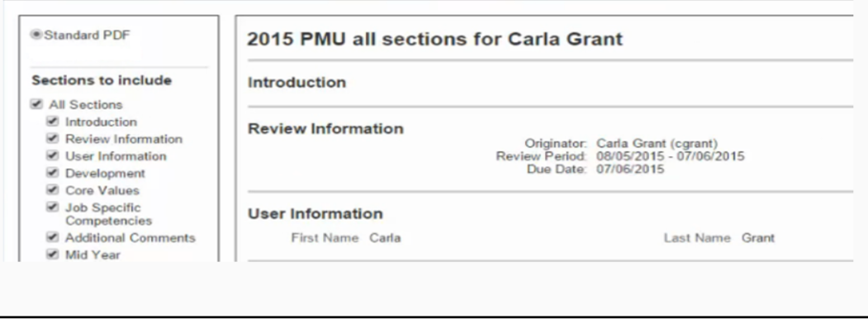Click the Sections to include heading
Viewport: 868px width, 320px height.
[x=102, y=80]
